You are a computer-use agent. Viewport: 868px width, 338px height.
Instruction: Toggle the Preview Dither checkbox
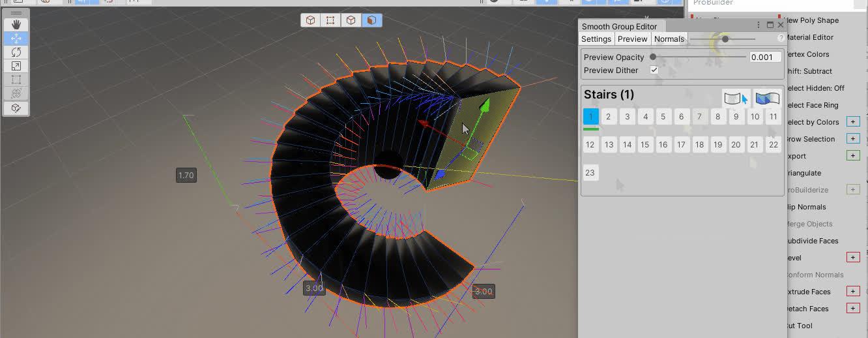click(654, 70)
